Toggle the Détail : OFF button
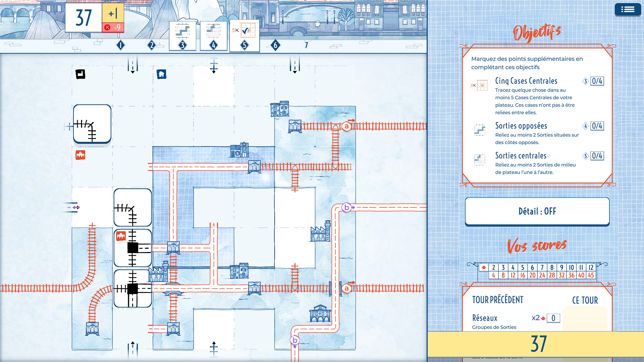Screen dimensions: 644x362 click(x=537, y=211)
